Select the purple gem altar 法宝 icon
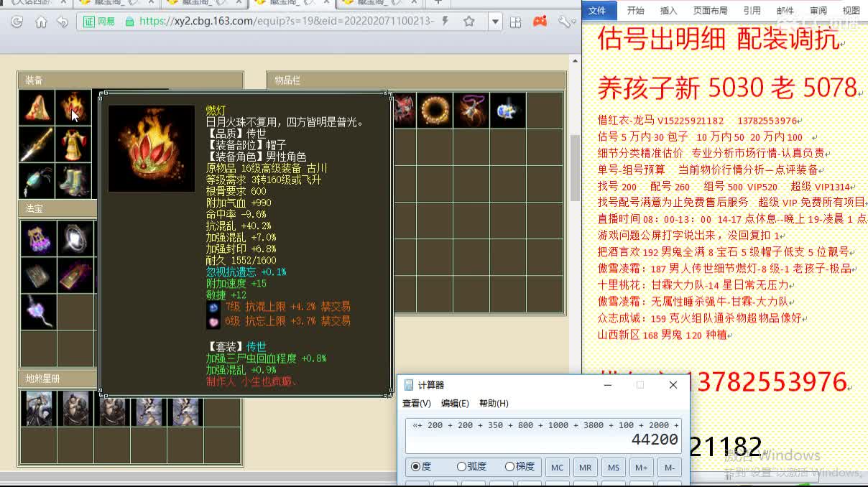This screenshot has width=868, height=487. (37, 238)
